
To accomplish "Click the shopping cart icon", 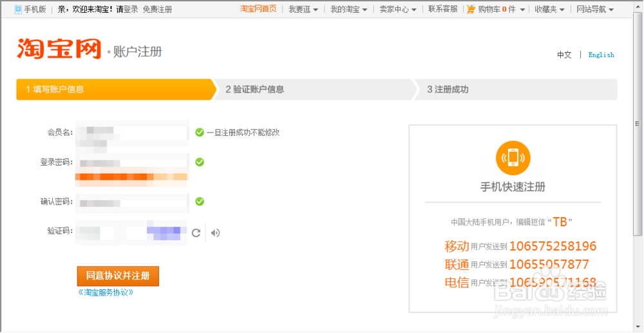I will point(471,10).
